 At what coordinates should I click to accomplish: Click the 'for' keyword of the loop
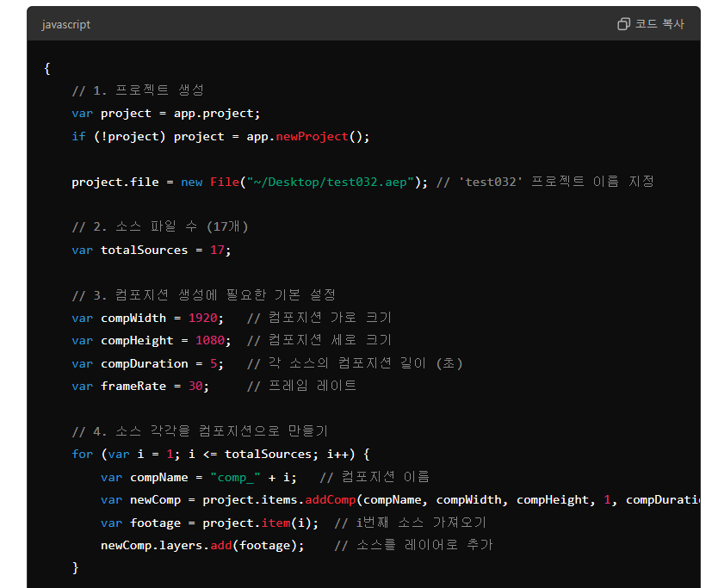(82, 454)
